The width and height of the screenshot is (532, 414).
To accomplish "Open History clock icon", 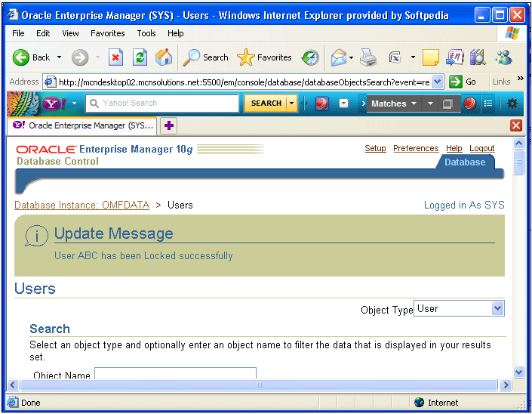I will [310, 57].
